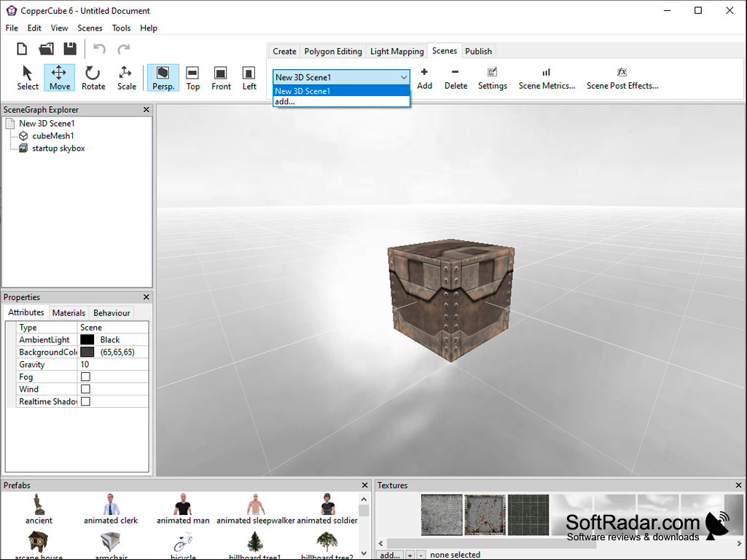747x560 pixels.
Task: Open the Behaviour properties tab
Action: [x=112, y=313]
